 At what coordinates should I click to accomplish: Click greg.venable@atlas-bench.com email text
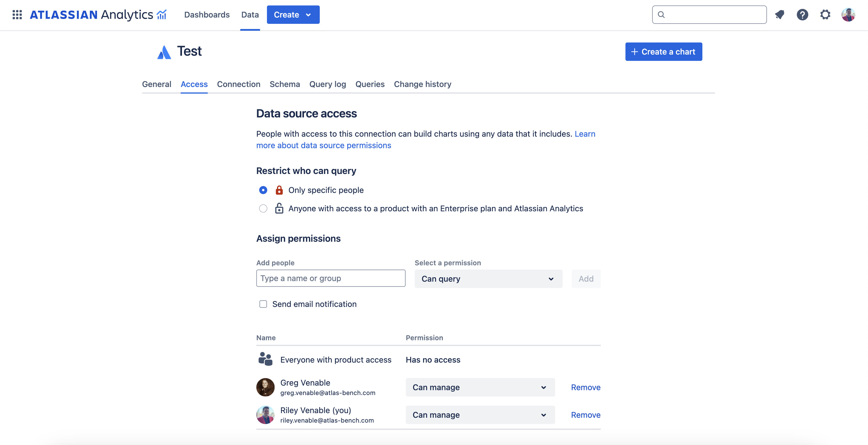pos(328,393)
